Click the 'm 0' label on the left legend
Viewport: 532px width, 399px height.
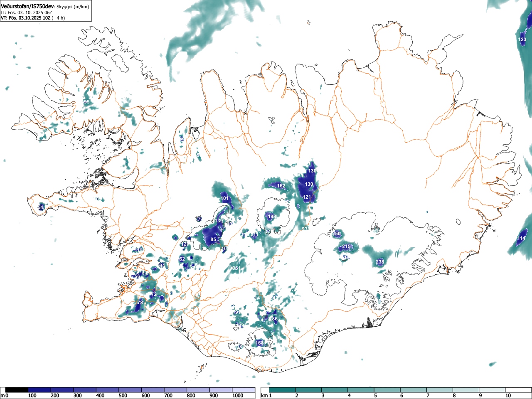coord(4,396)
